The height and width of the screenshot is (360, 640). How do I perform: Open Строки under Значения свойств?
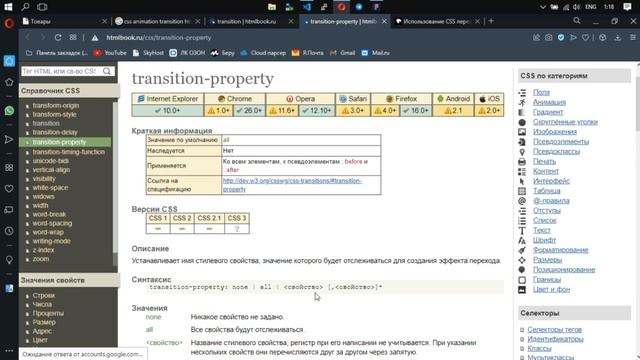44,295
